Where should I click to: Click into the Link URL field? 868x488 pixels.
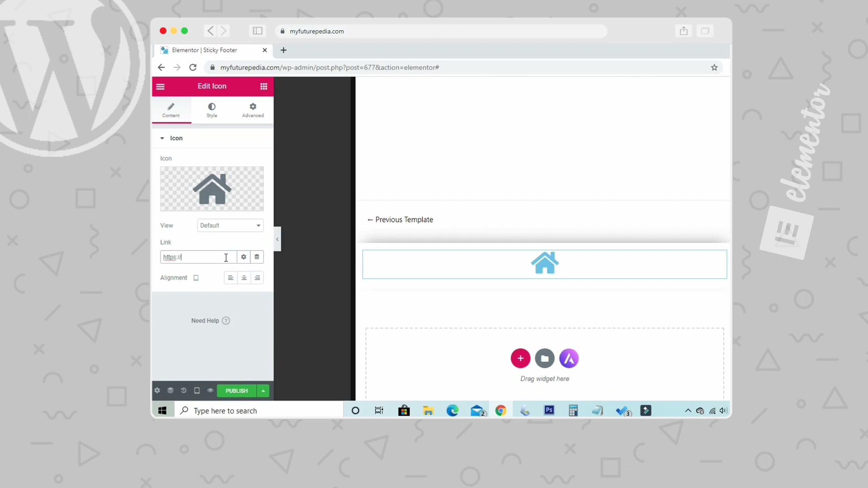point(198,257)
